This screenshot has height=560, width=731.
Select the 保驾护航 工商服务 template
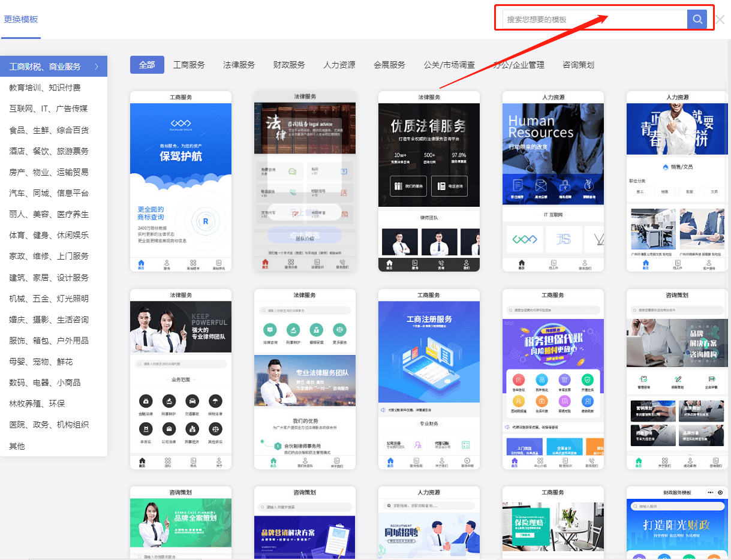click(181, 181)
